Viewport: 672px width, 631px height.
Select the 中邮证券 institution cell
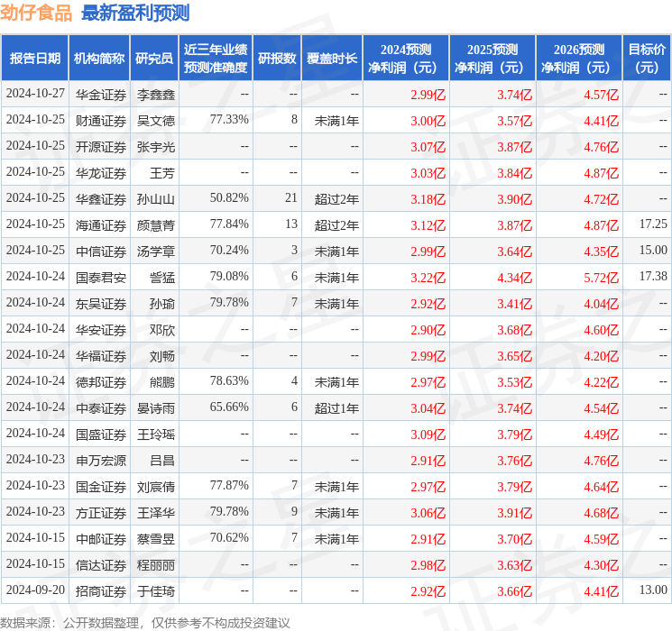[101, 539]
